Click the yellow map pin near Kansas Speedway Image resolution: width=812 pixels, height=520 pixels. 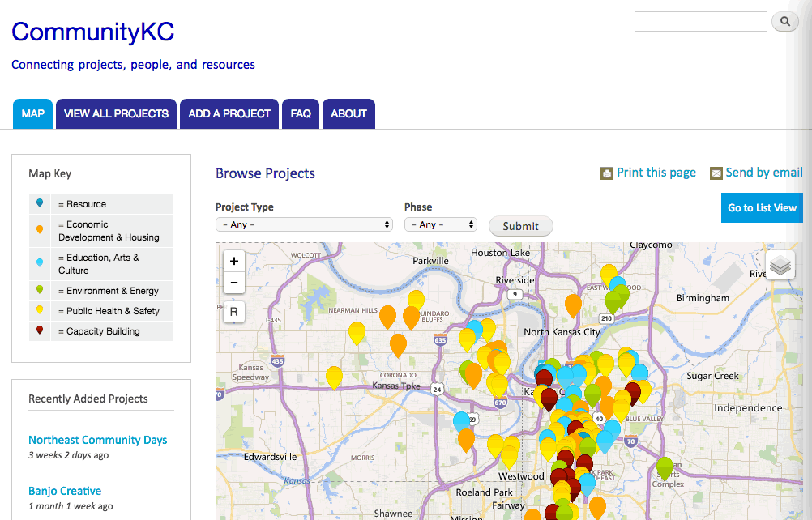click(x=334, y=377)
